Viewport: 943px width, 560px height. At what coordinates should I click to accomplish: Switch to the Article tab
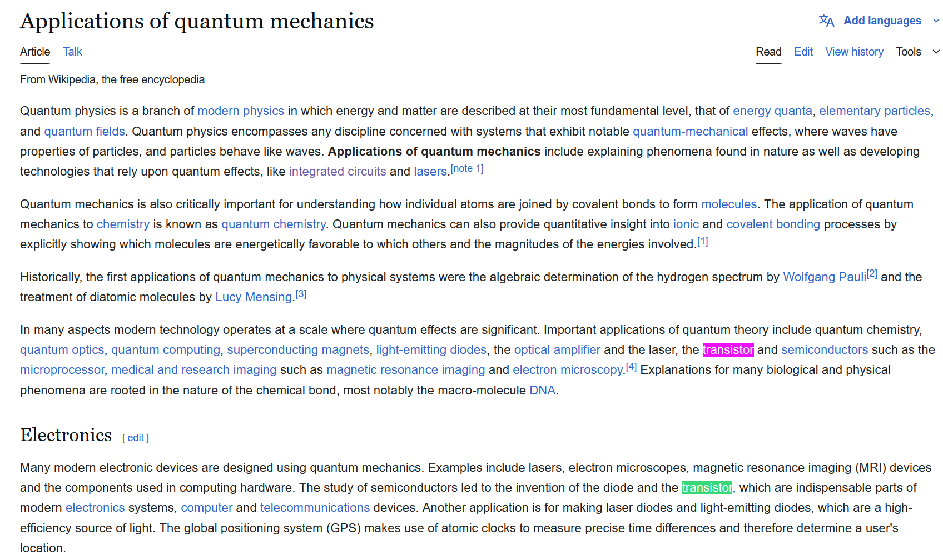click(x=35, y=52)
